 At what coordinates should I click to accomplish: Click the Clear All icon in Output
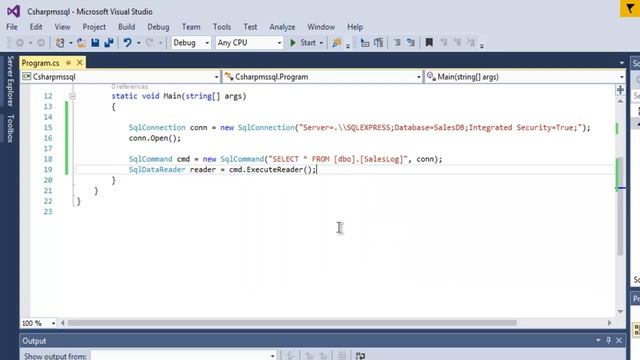click(x=342, y=356)
